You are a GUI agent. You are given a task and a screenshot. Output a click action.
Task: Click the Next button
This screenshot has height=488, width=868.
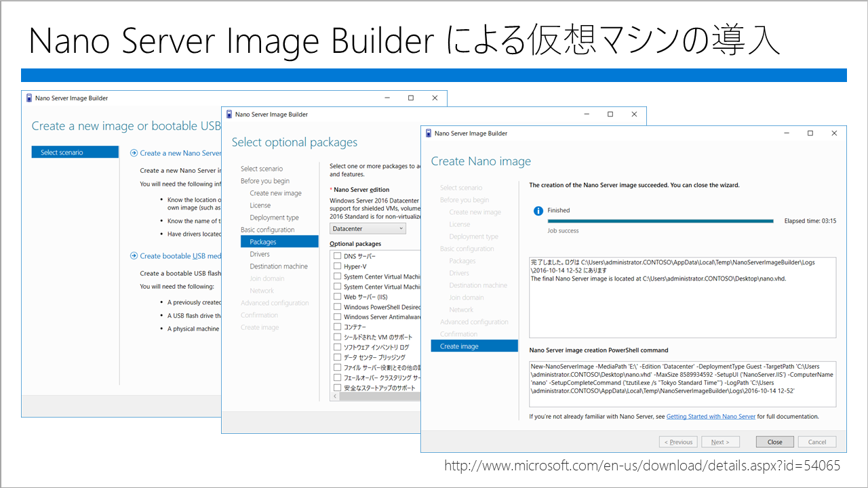(x=720, y=442)
